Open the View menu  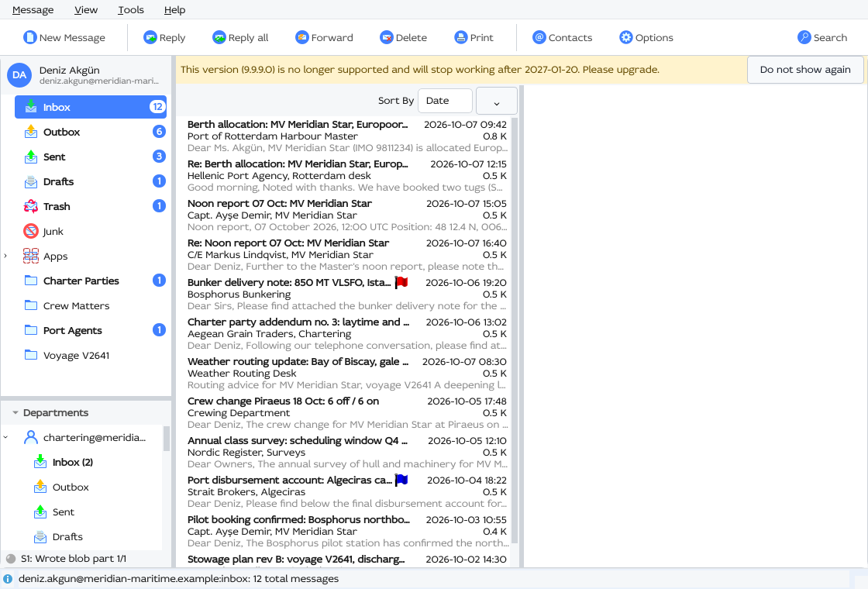tap(86, 10)
